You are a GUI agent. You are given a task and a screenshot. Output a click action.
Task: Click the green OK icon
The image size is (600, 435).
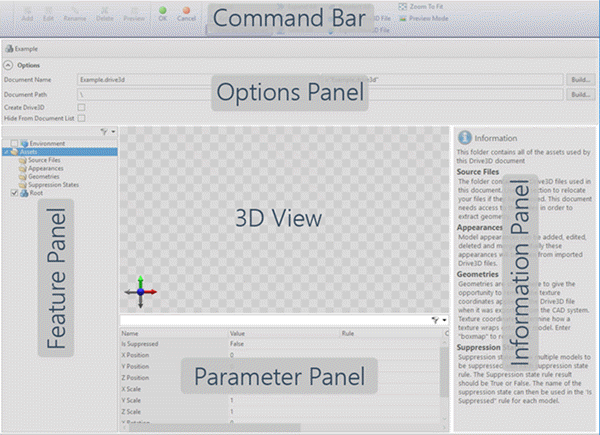(162, 8)
